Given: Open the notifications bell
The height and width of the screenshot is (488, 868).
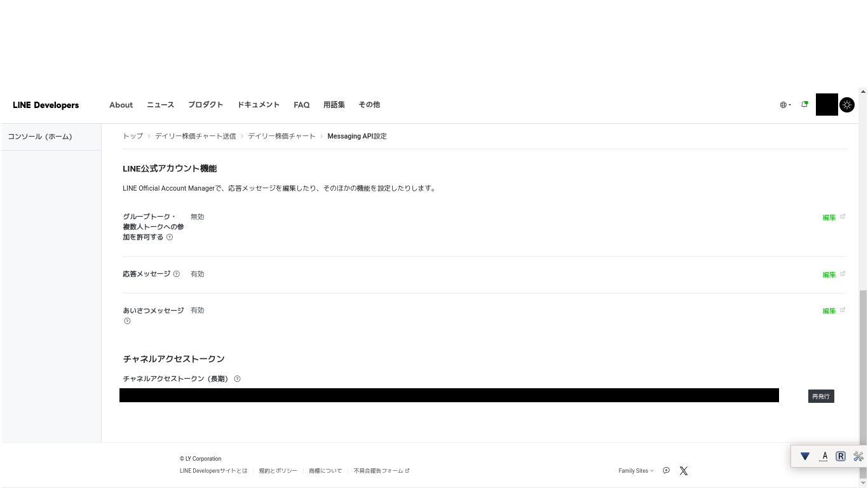Looking at the screenshot, I should coord(804,104).
